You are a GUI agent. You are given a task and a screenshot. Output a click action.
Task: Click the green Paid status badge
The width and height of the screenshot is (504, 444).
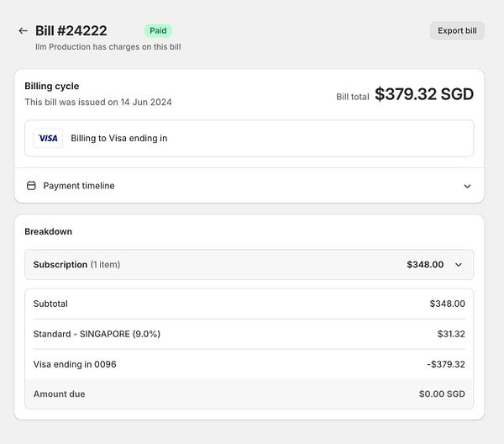click(158, 30)
